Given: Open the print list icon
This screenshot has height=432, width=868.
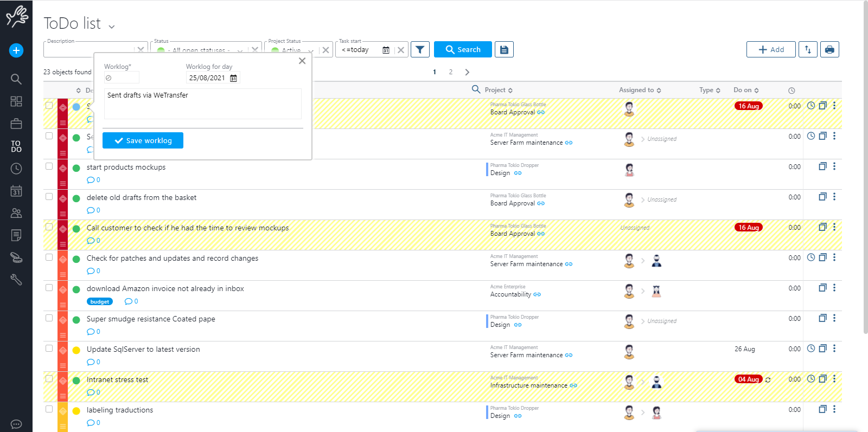Looking at the screenshot, I should (x=829, y=49).
